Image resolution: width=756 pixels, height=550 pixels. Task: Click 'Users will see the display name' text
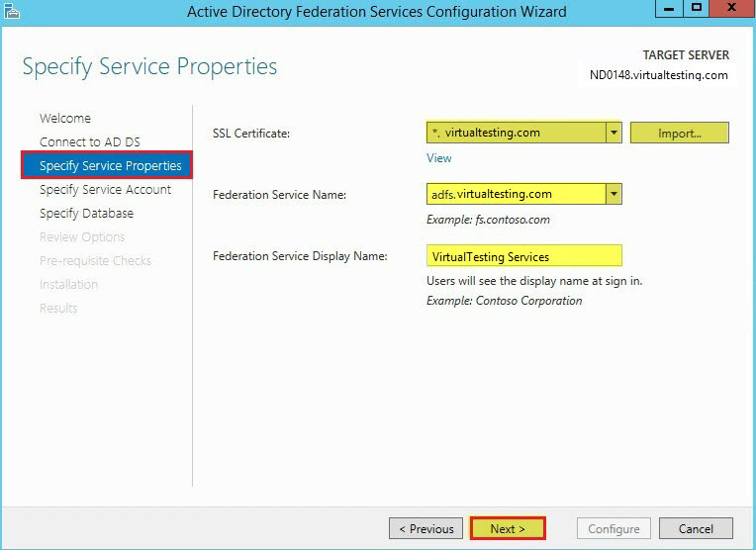point(534,281)
